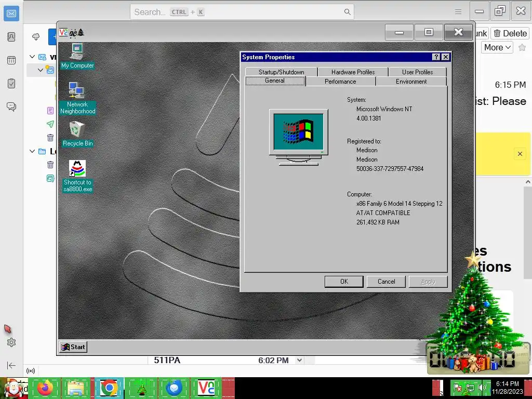Open the first account's trash folder icon
532x399 pixels.
pos(50,138)
